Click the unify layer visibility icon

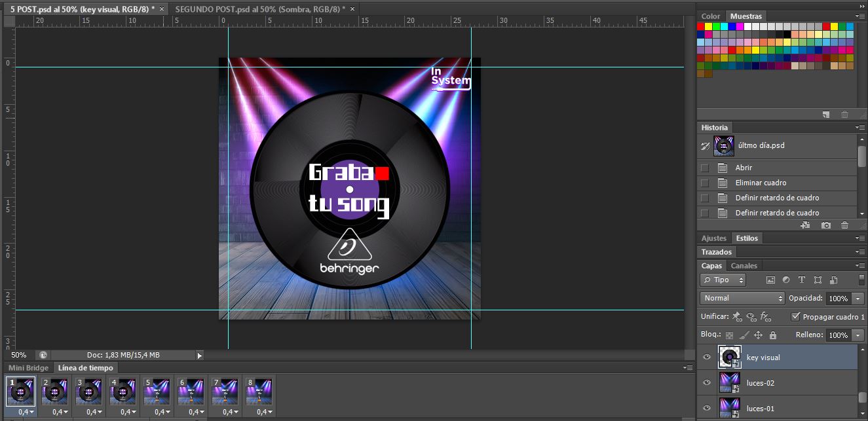pos(751,317)
